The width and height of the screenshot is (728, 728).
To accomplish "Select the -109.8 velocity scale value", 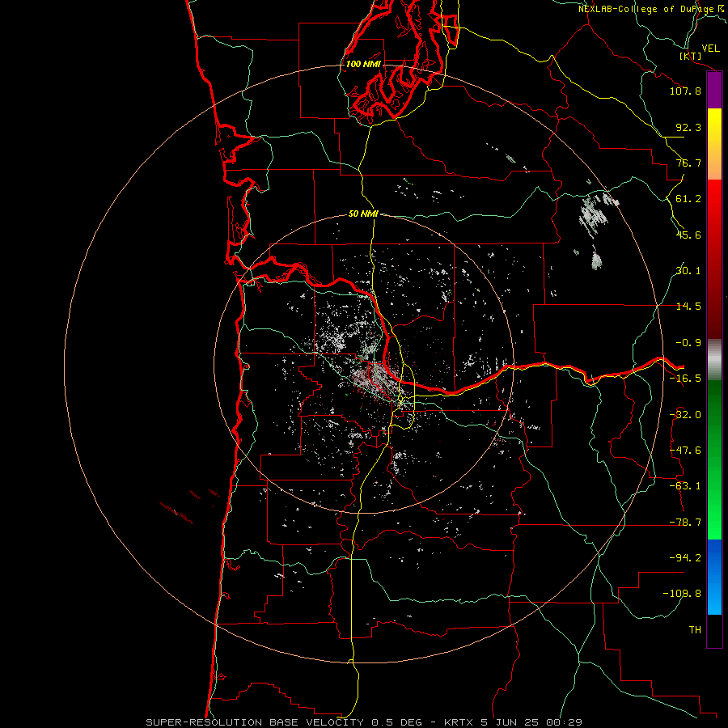I will (x=682, y=594).
